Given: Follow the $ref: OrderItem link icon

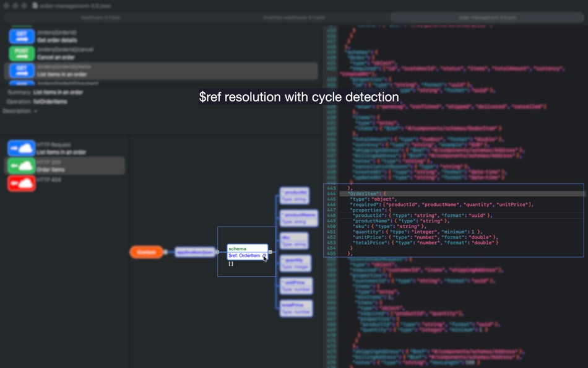Looking at the screenshot, I should (x=264, y=255).
